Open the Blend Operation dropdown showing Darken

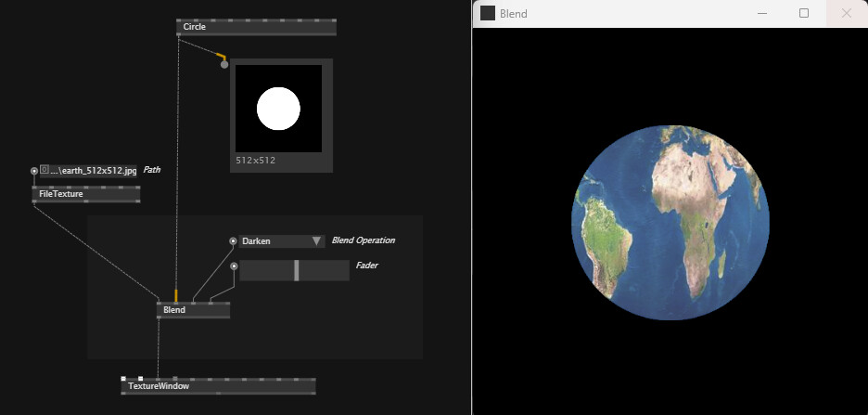point(282,241)
